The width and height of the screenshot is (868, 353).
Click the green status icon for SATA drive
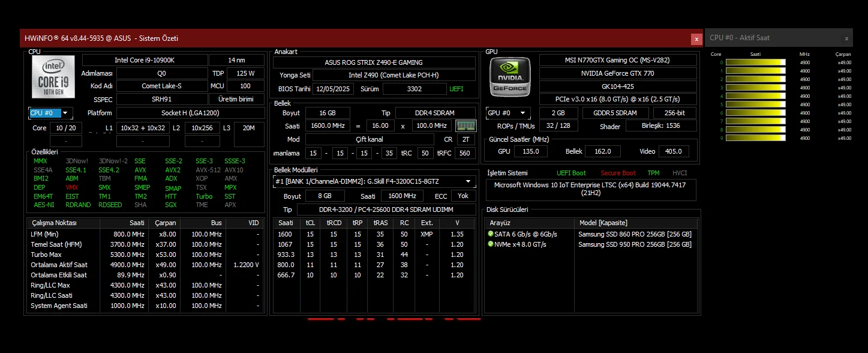491,234
